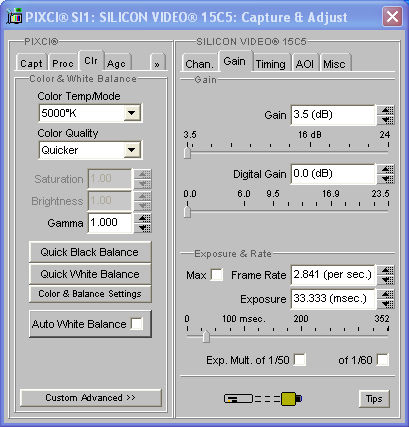Switch to the Capt tab

tap(31, 63)
